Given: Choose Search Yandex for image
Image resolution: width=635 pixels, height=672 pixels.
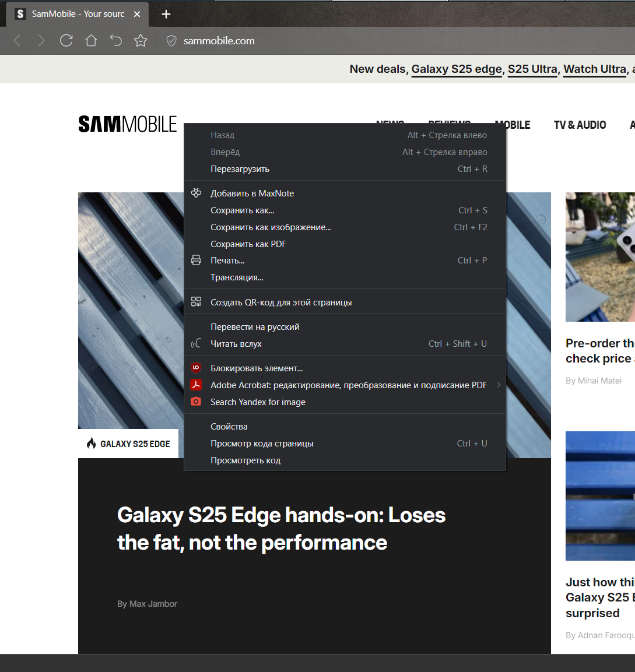Looking at the screenshot, I should point(345,402).
